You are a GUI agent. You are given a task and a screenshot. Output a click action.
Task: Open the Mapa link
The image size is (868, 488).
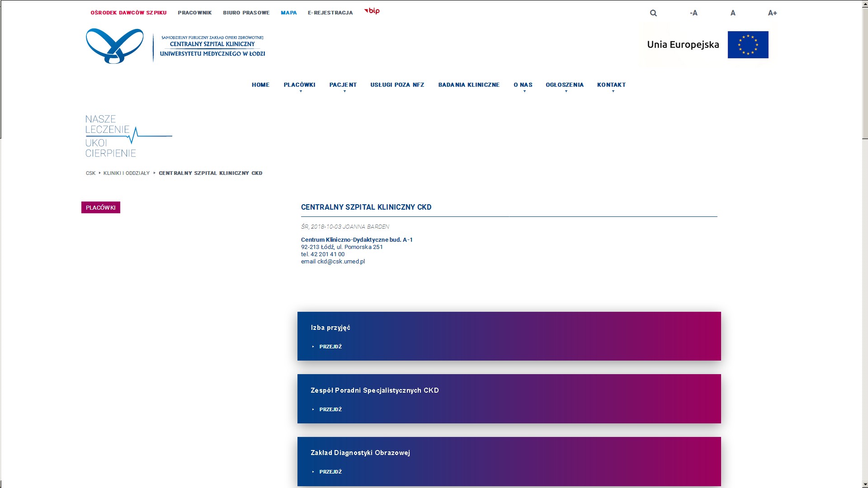pos(289,13)
